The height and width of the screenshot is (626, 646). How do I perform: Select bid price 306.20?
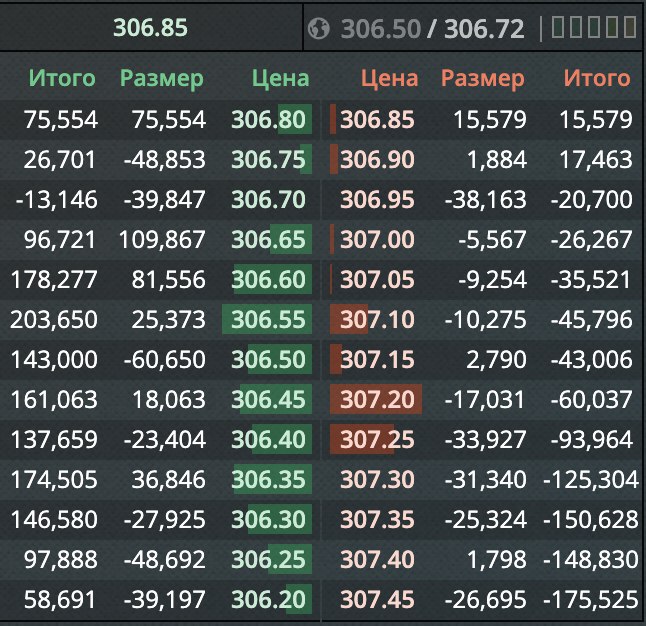pyautogui.click(x=268, y=599)
